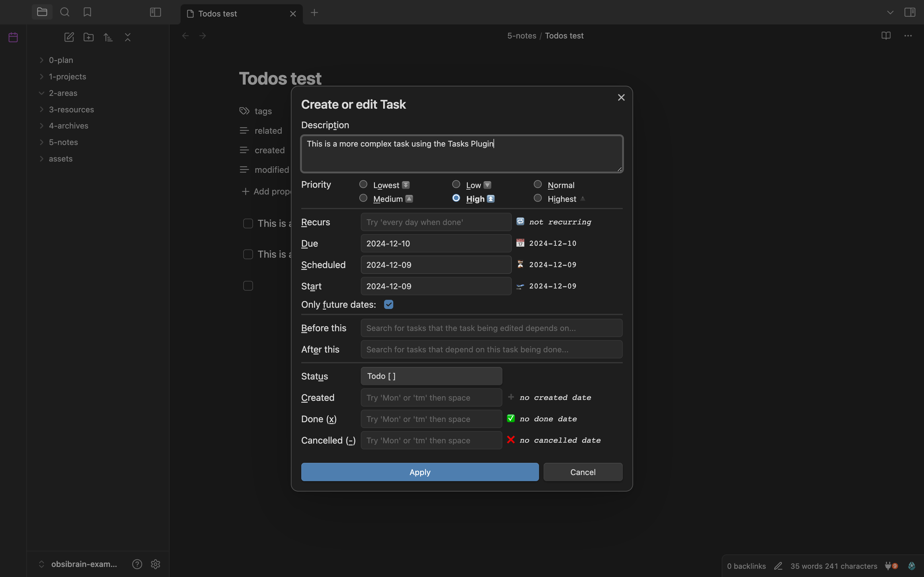Open the search magnifier icon
The image size is (924, 577).
tap(65, 12)
